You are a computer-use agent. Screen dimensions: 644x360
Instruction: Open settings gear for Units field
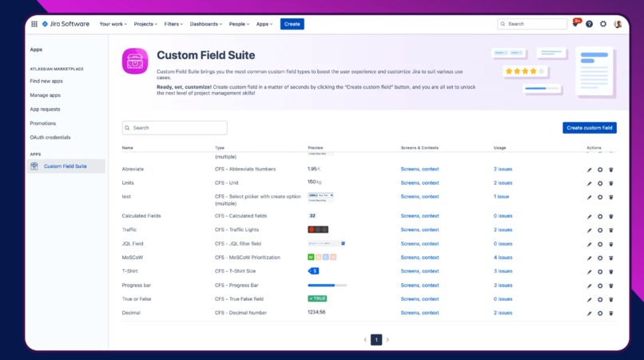600,183
